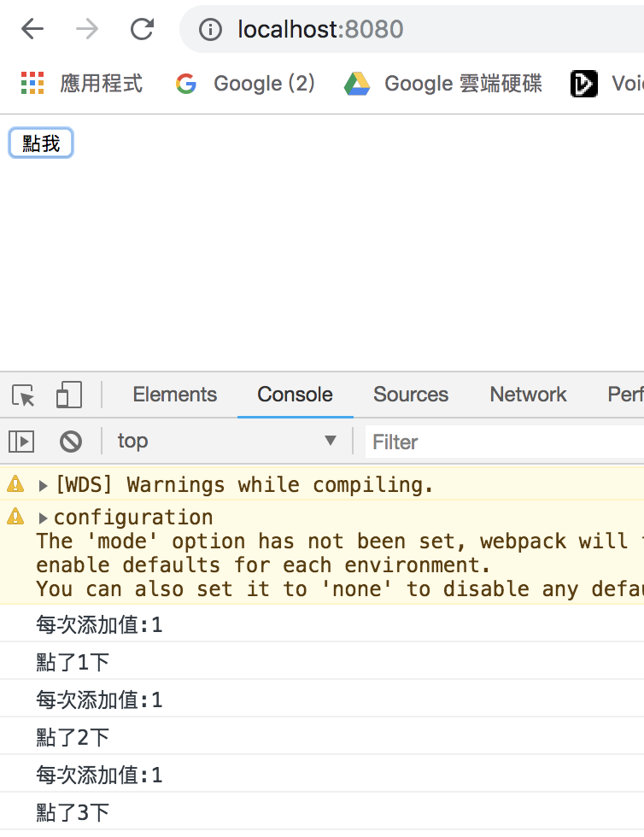Open the Google (2) bookmark
644x837 pixels.
[245, 84]
